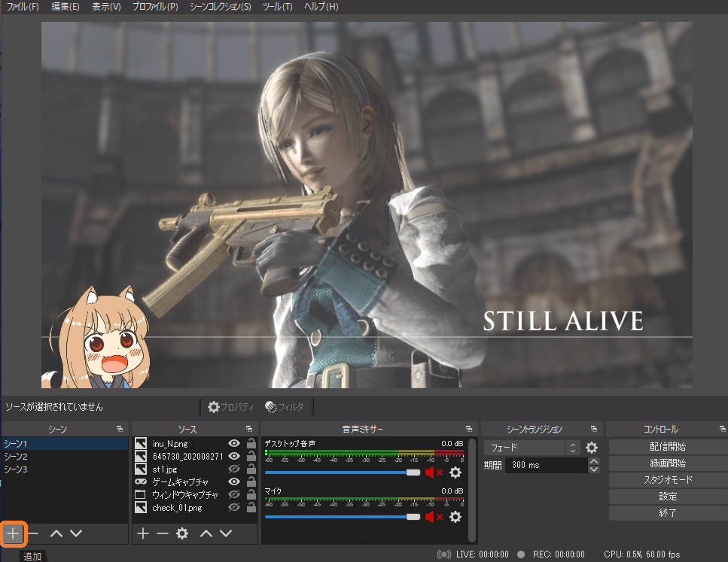Toggle lock on check_01.png source
This screenshot has height=562, width=728.
pos(251,507)
